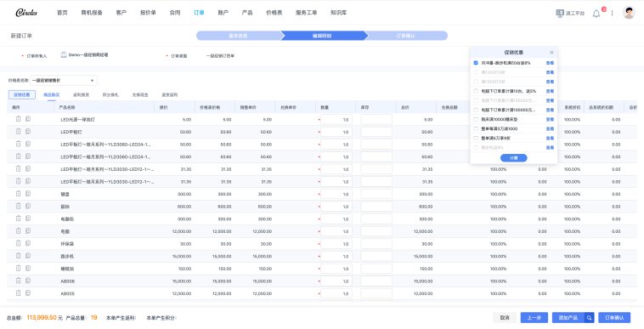Open the notification bell icon

click(596, 14)
